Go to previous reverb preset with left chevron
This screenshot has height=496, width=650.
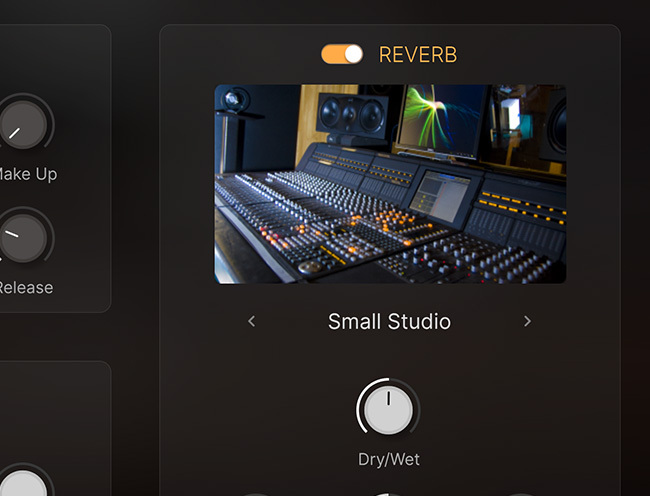[x=252, y=321]
